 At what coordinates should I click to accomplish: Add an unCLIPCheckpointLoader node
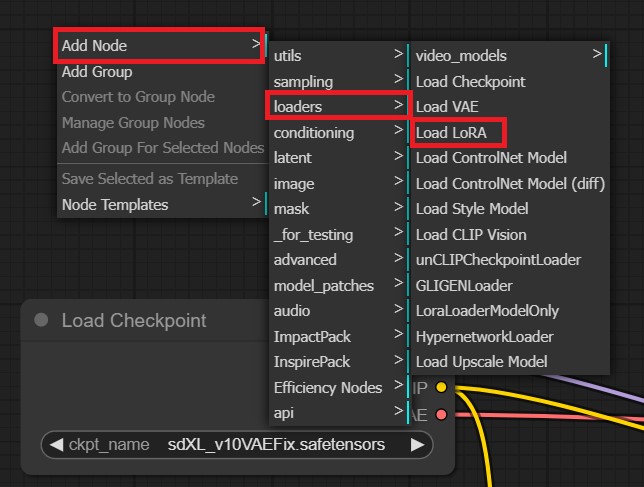tap(510, 260)
